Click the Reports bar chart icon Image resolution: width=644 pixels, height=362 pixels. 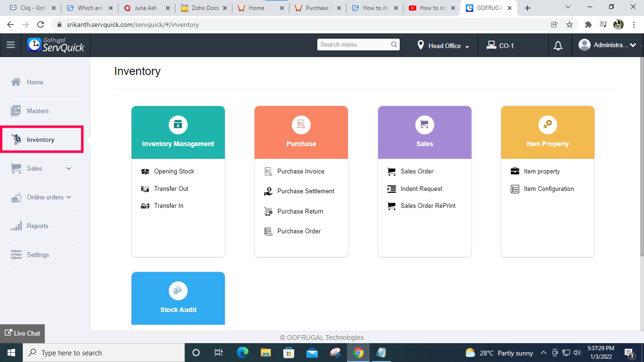click(x=16, y=226)
